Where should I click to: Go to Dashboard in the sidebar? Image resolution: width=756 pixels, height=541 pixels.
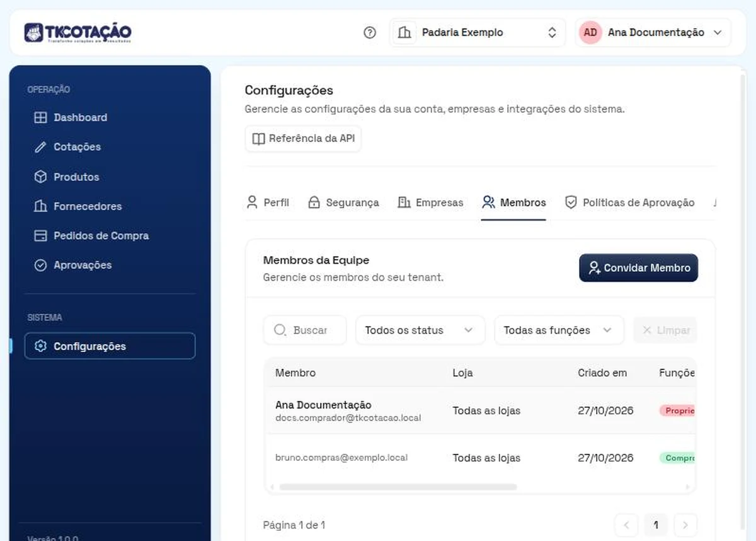click(x=110, y=117)
